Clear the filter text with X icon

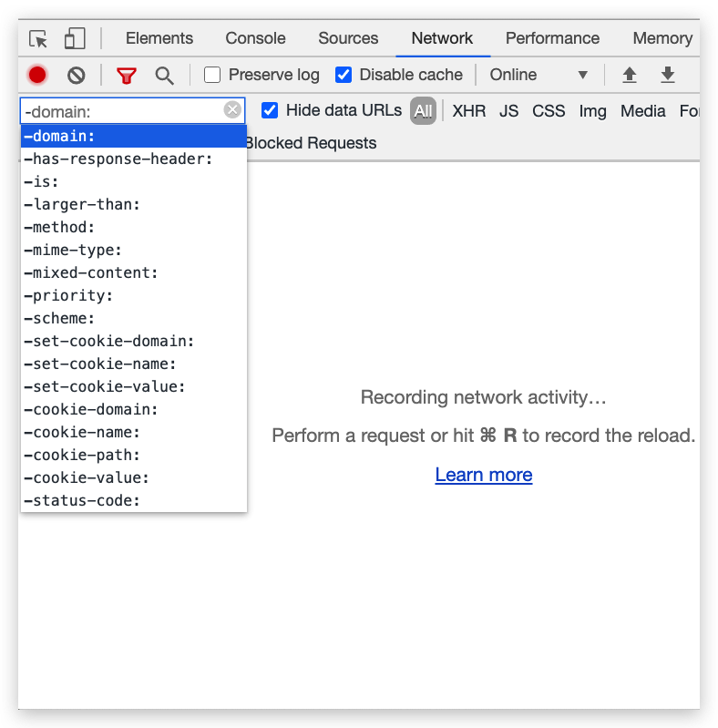[232, 110]
